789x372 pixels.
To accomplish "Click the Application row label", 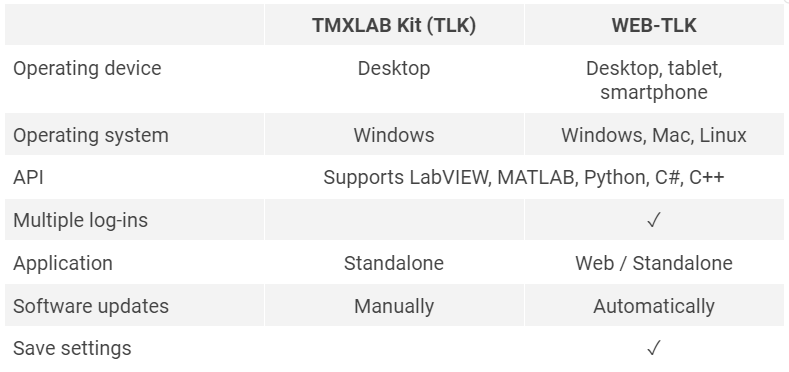I will 63,263.
